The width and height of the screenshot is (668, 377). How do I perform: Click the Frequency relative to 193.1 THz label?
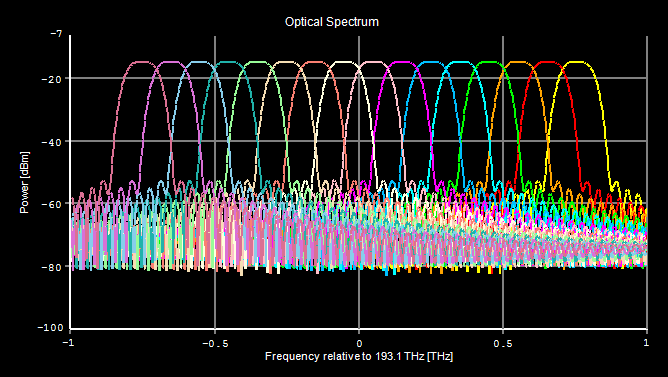pos(359,356)
